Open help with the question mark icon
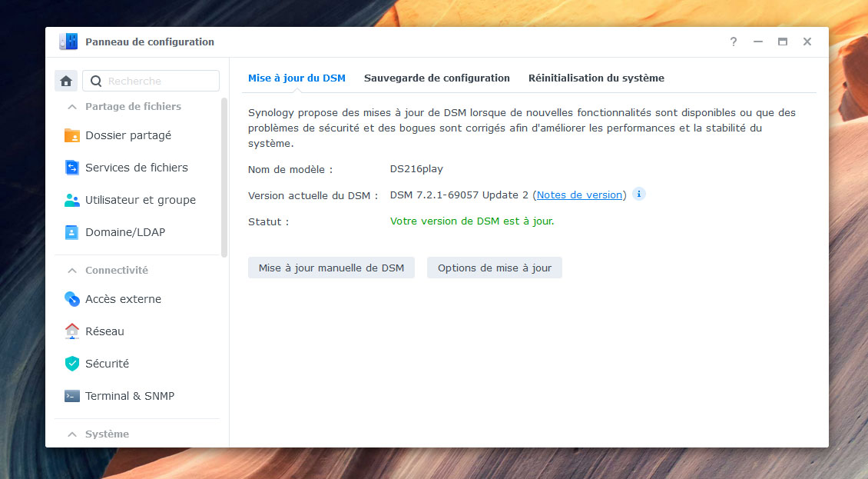 [734, 42]
